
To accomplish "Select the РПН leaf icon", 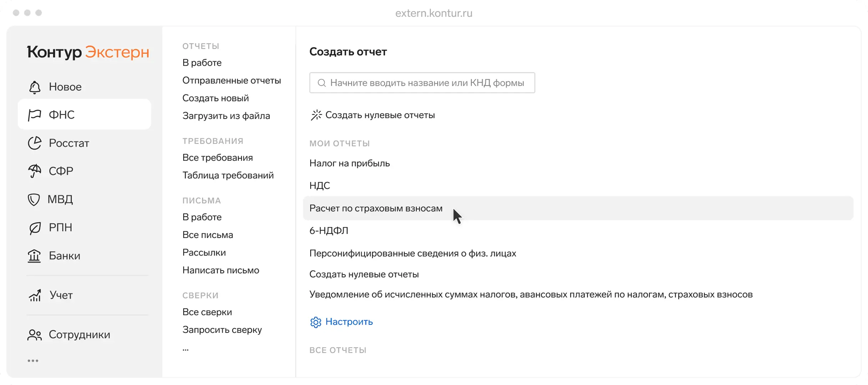I will (x=35, y=227).
